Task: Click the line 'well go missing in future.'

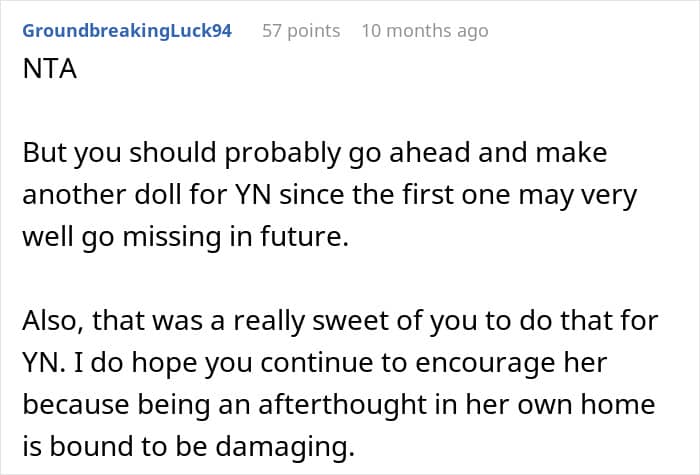Action: pos(185,238)
